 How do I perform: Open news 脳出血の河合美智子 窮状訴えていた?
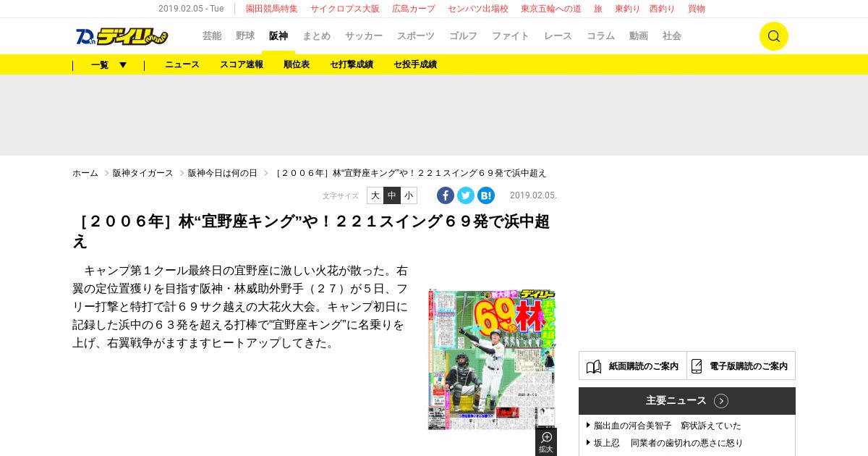click(668, 426)
